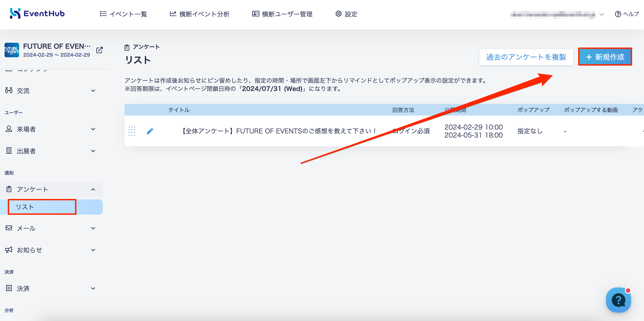644x321 pixels.
Task: Edit the 全体アンケート survey with the pencil icon
Action: (150, 131)
